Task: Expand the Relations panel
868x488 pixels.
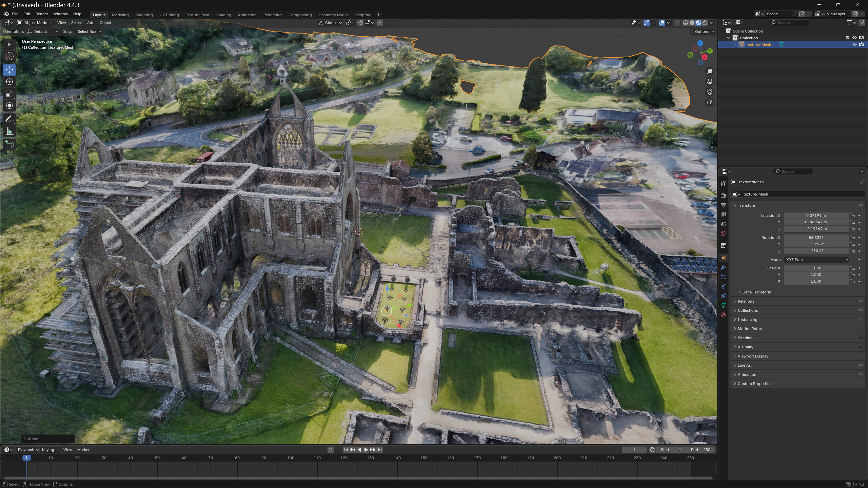Action: (797, 301)
